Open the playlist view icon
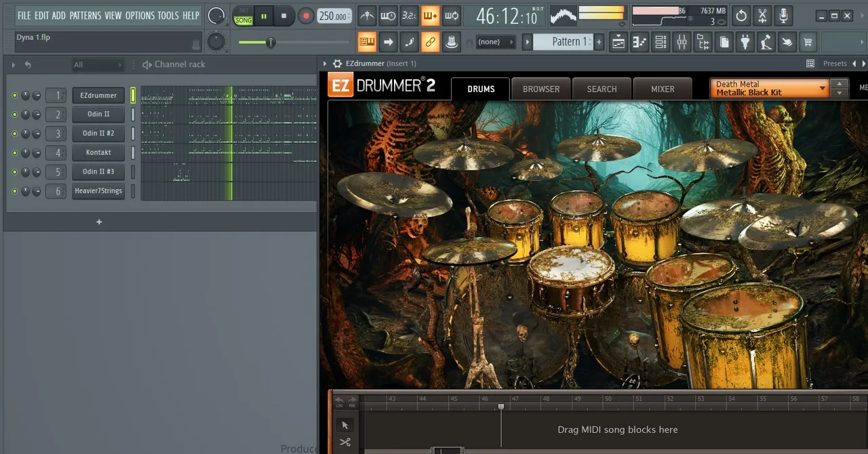 tap(618, 42)
